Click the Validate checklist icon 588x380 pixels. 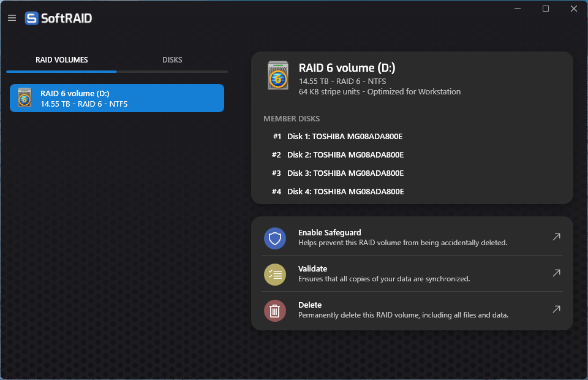[x=275, y=275]
